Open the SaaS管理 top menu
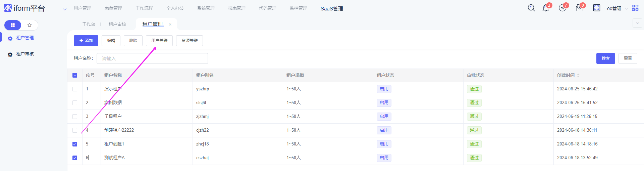The width and height of the screenshot is (644, 171). pos(331,8)
